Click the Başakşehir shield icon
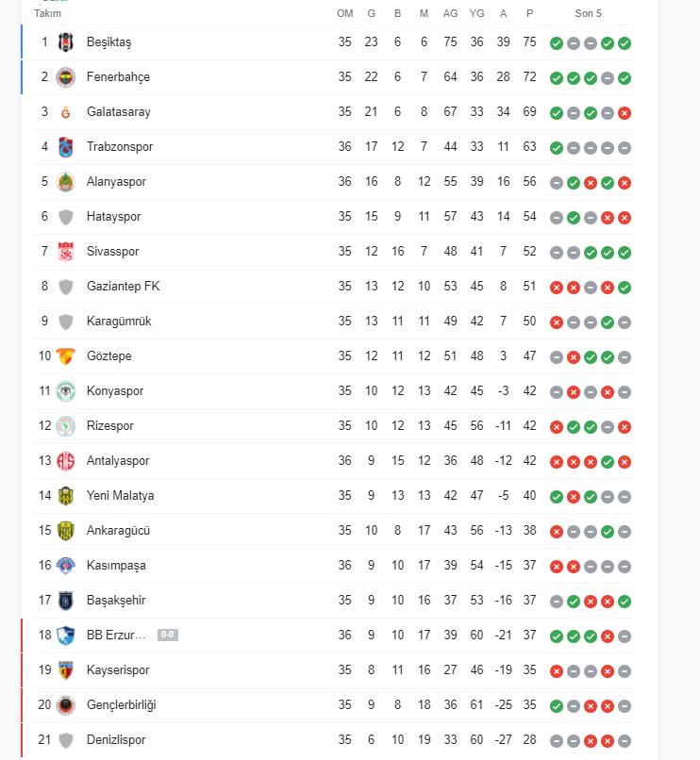This screenshot has height=760, width=700. tap(65, 601)
